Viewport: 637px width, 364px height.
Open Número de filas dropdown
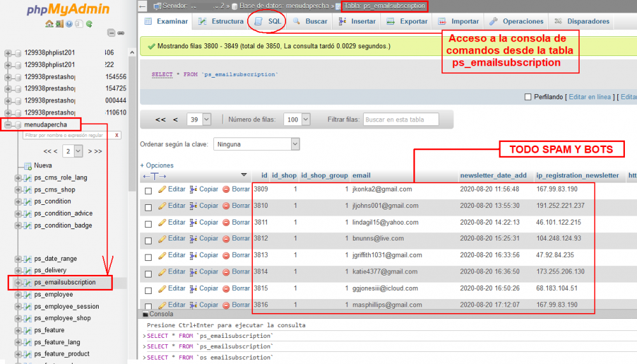pos(297,119)
